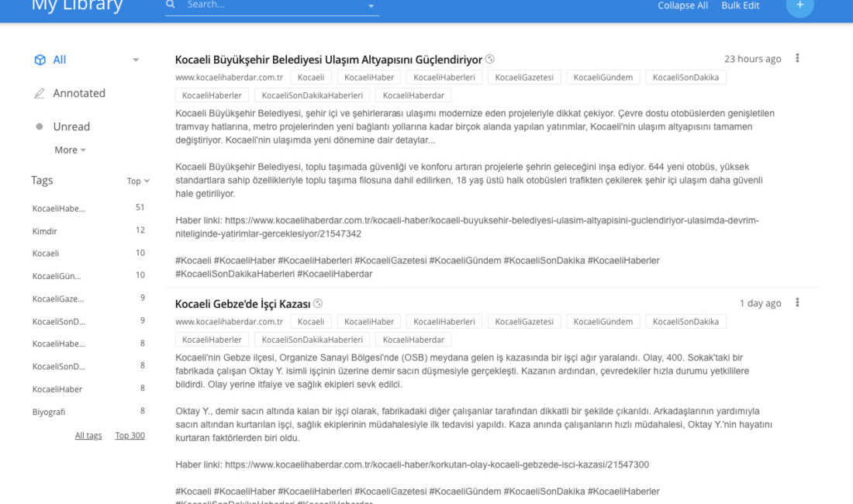Filter by the Biyografi tag

[49, 412]
